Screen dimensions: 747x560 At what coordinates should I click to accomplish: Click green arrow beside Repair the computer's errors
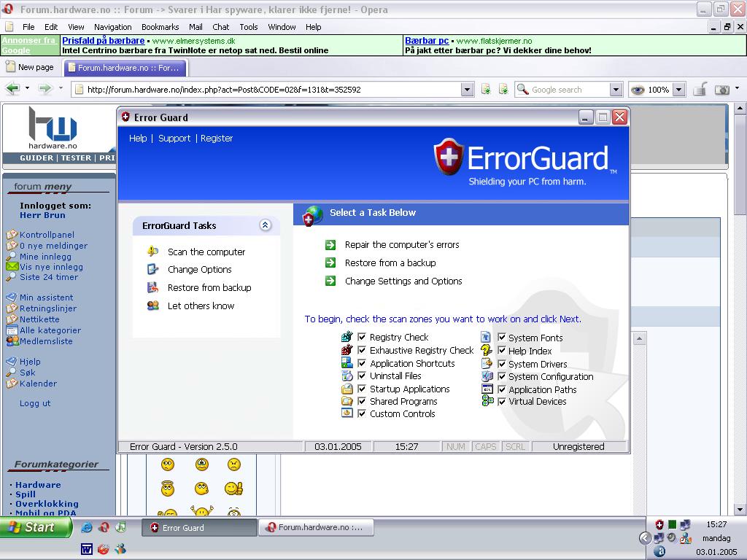[x=330, y=245]
